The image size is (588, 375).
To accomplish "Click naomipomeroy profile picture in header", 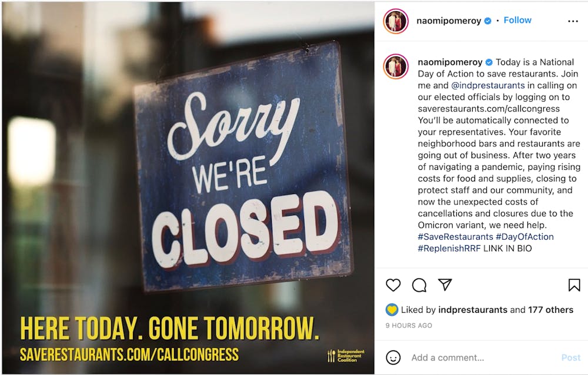I will pos(396,21).
